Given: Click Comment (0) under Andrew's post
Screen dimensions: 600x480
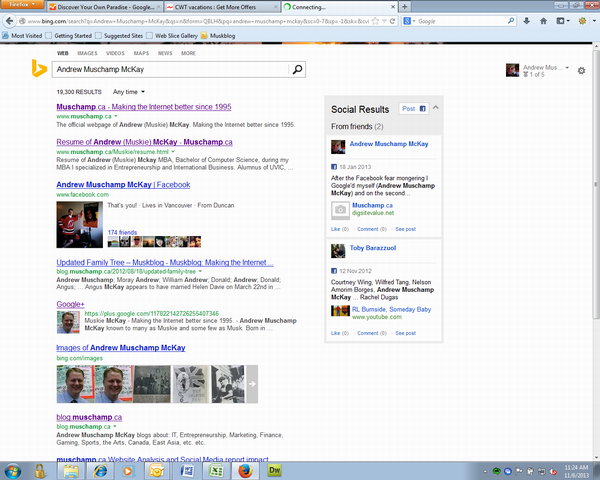Looking at the screenshot, I should pos(372,229).
